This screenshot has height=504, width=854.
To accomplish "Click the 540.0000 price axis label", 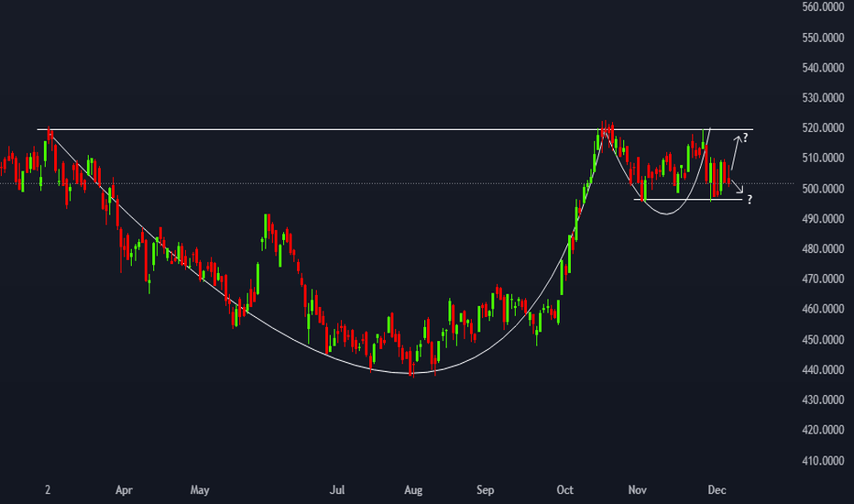I will click(x=823, y=68).
